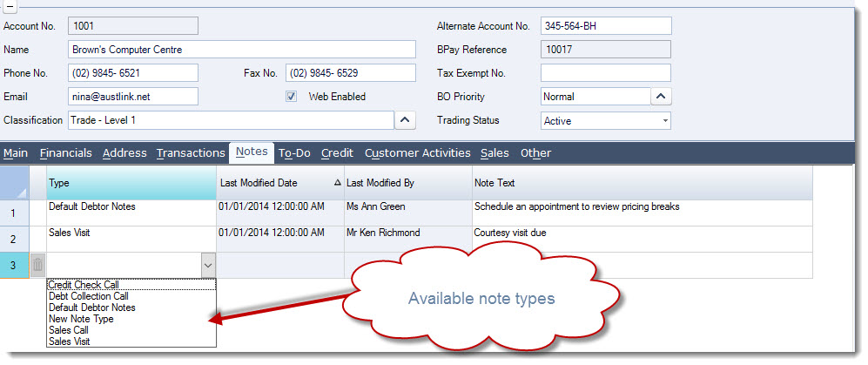Choose Debt Collection Call from the list
The width and height of the screenshot is (868, 365).
[x=131, y=296]
